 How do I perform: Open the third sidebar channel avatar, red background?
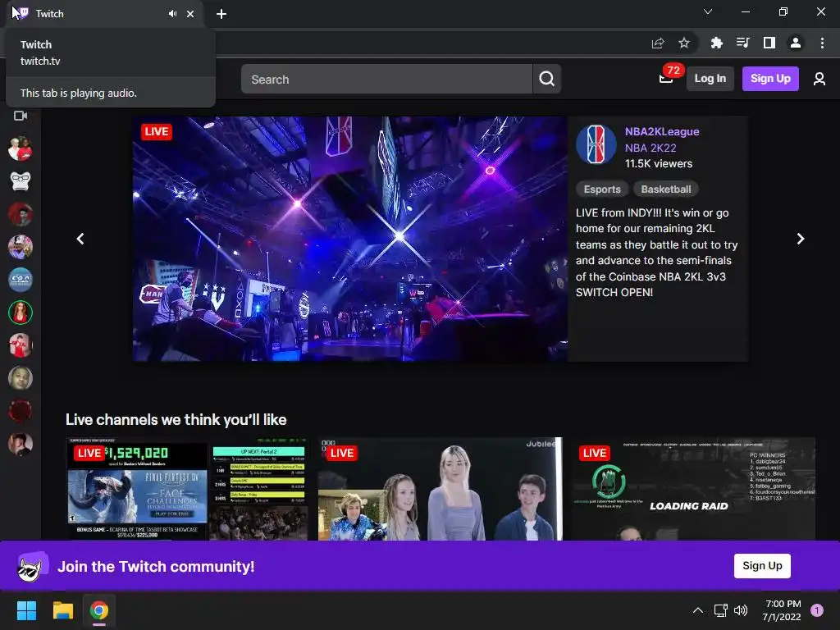21,214
